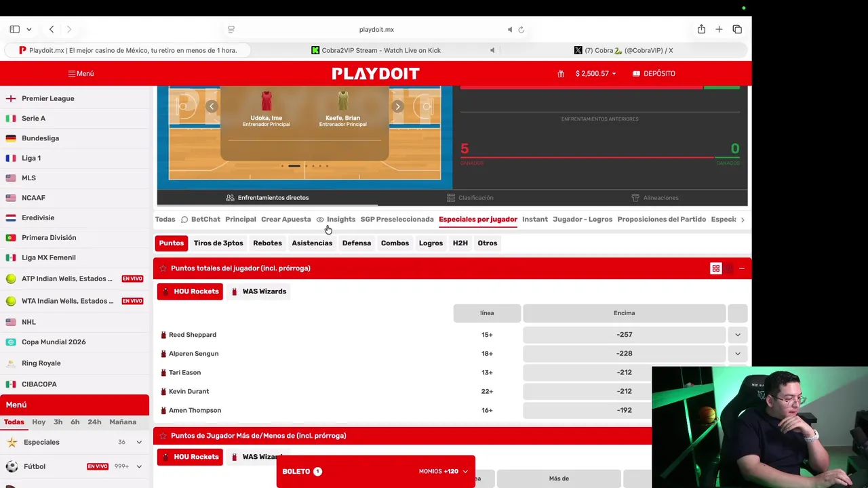Select the Todas time filter tab
The height and width of the screenshot is (488, 868).
pos(14,422)
